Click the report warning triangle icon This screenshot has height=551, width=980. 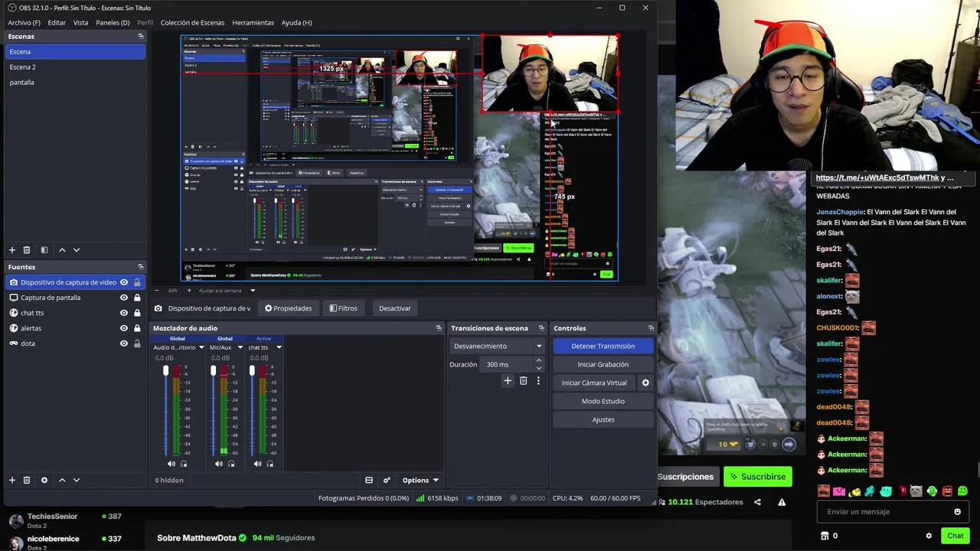pos(782,502)
